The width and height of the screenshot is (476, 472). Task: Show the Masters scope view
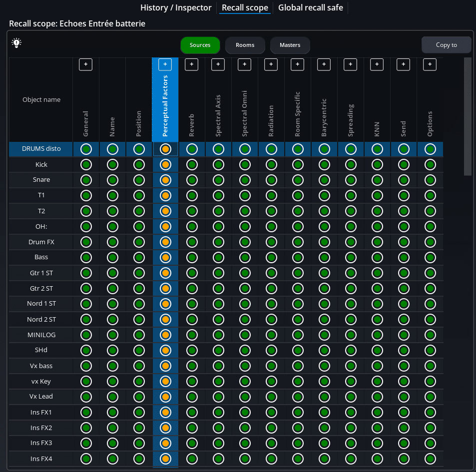290,45
